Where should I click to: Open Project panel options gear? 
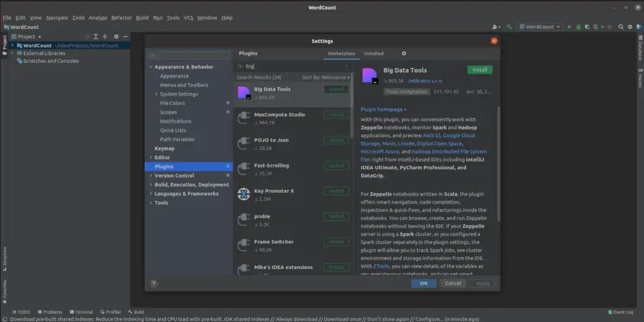pos(116,36)
